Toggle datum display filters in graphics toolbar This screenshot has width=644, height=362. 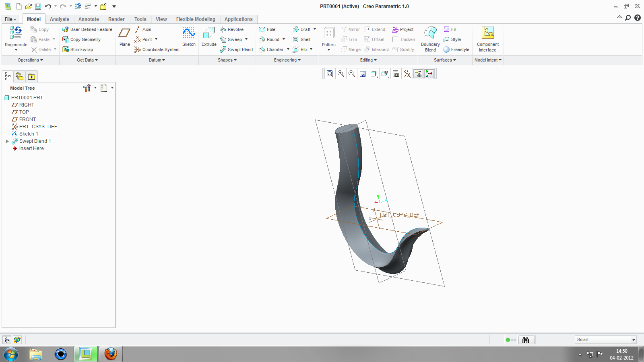407,74
